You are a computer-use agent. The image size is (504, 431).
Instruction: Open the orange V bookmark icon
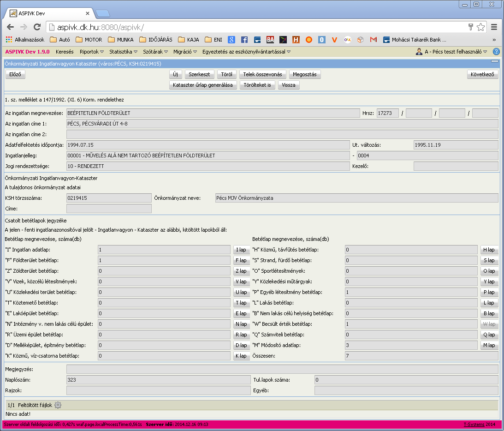334,40
